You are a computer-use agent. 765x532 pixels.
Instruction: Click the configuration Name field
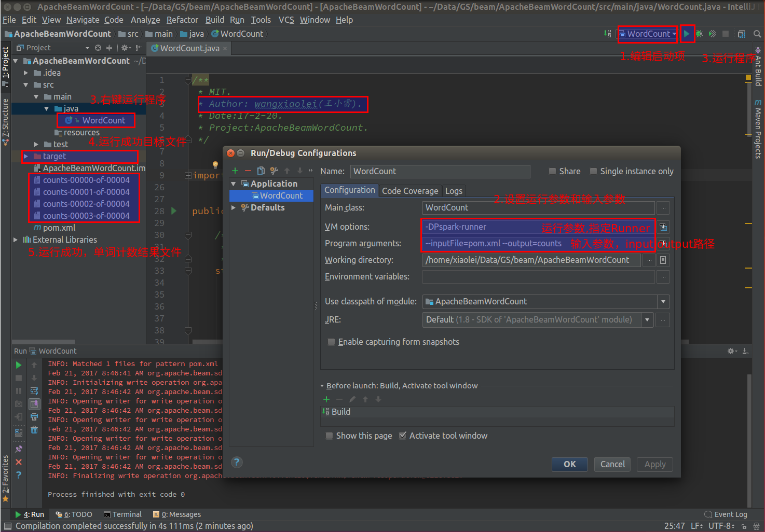tap(440, 171)
